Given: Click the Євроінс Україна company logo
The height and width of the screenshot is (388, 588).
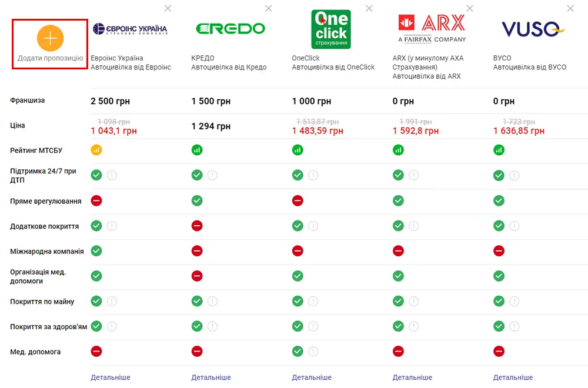Looking at the screenshot, I should 130,29.
